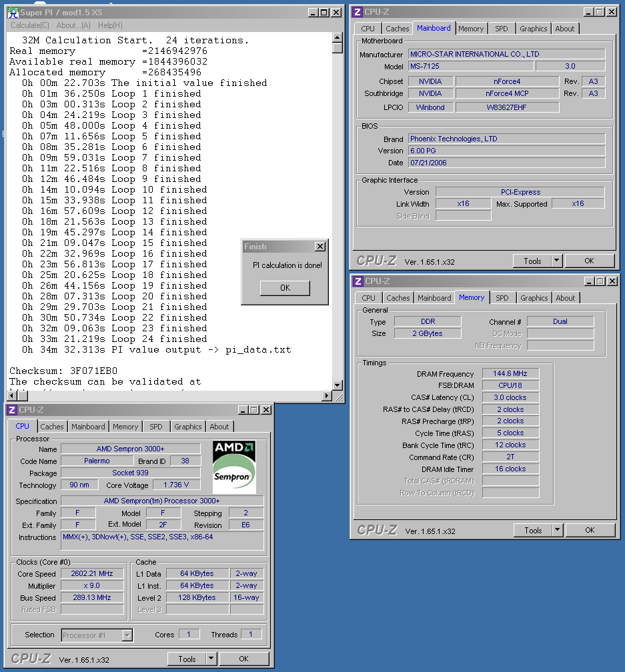Select Mainboard tab in CPU window

click(88, 427)
